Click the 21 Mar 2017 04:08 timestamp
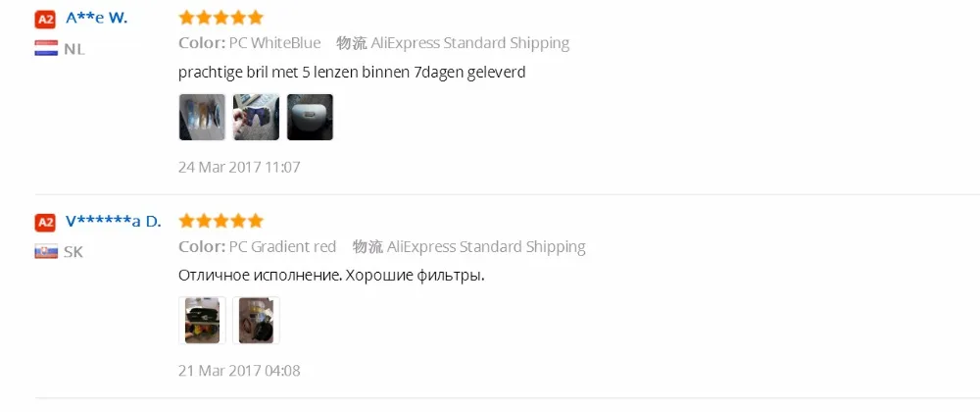980x412 pixels. [x=239, y=371]
